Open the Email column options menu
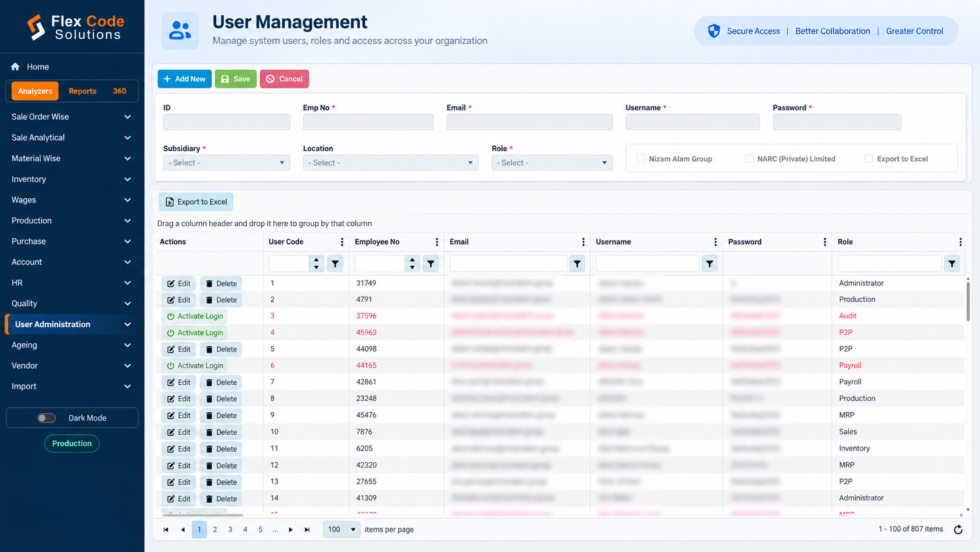Screen dimensions: 980x552 point(583,242)
